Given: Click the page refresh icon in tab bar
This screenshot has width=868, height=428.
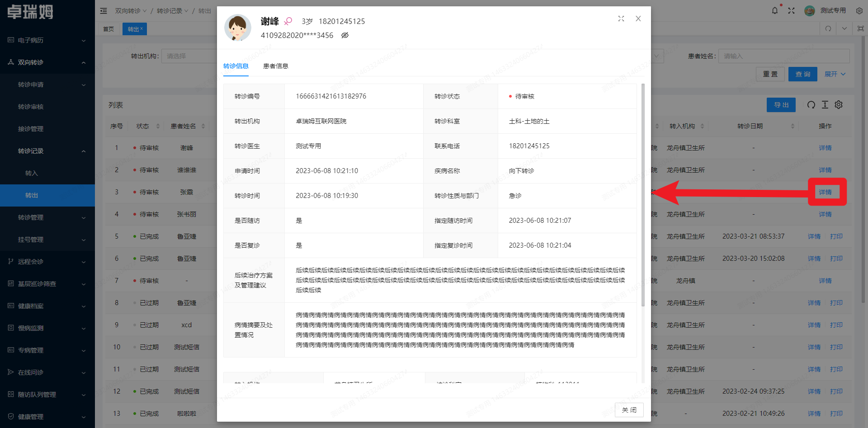Looking at the screenshot, I should coord(828,28).
